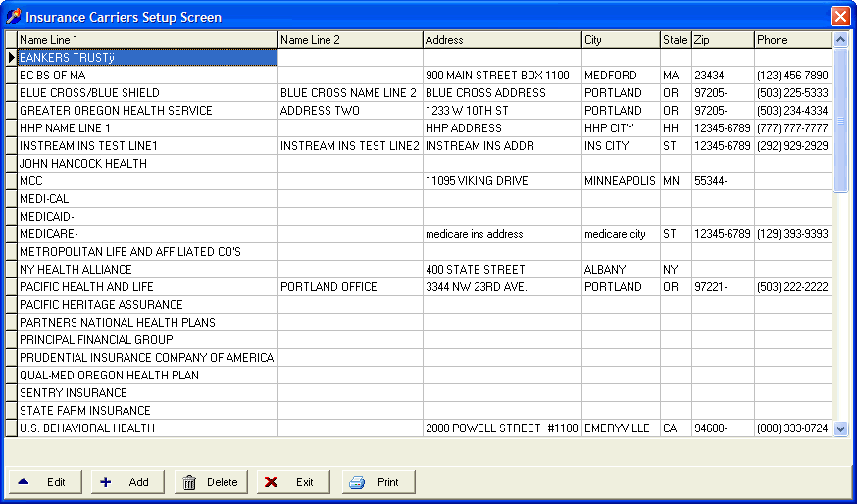Click the EMERYVILLE city cell
857x504 pixels.
[x=621, y=428]
